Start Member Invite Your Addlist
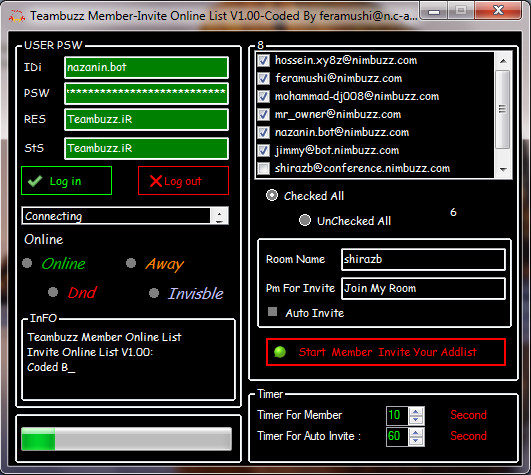 386,352
